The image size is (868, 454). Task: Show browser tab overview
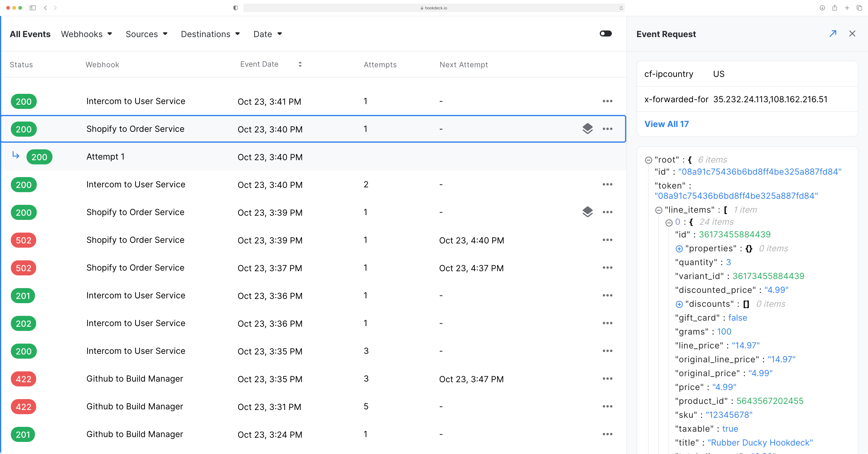coord(859,8)
